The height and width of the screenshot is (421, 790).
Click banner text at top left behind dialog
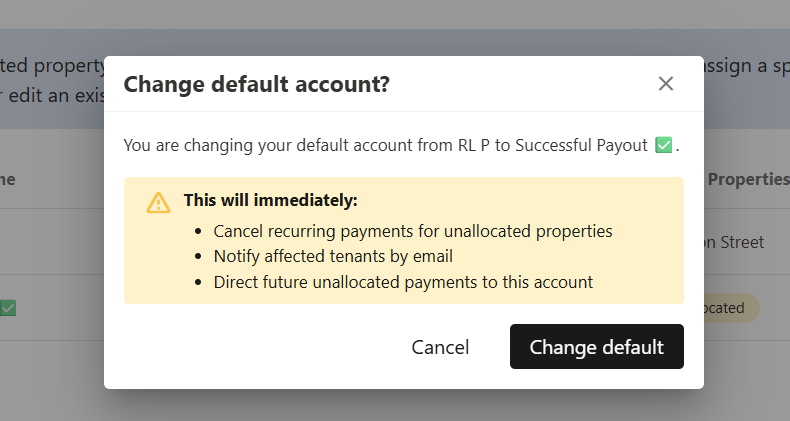52,66
